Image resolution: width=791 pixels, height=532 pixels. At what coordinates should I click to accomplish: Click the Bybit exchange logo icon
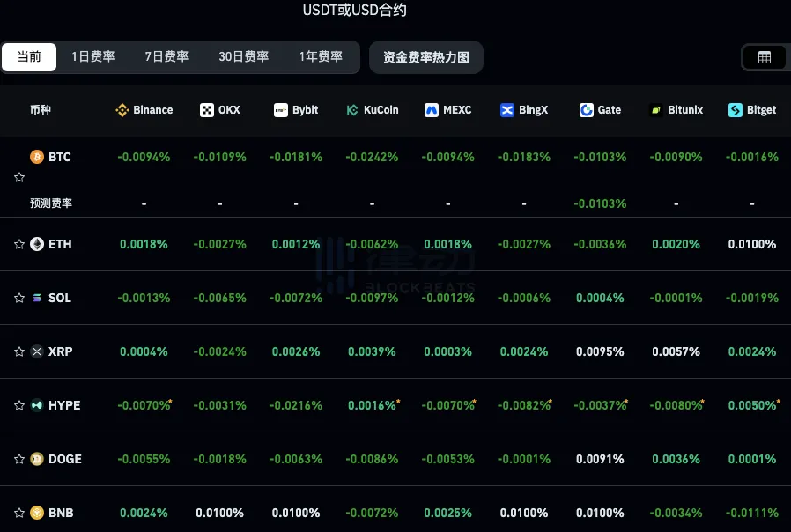[x=281, y=110]
